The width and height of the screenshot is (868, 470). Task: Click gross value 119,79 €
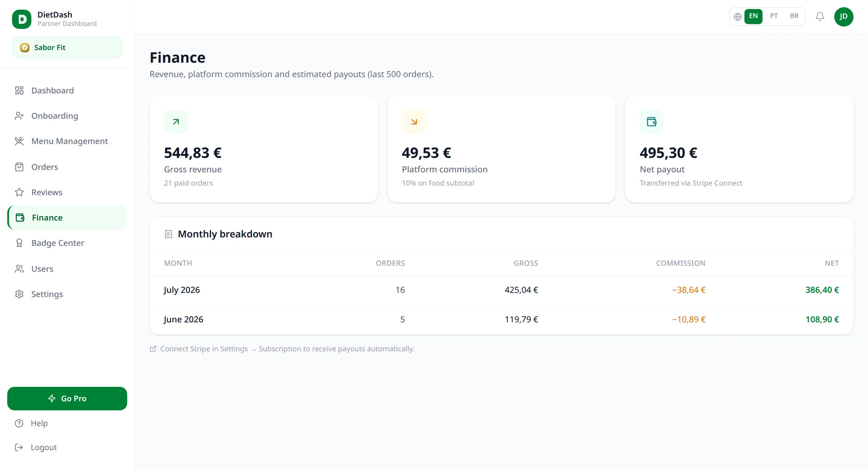point(521,319)
